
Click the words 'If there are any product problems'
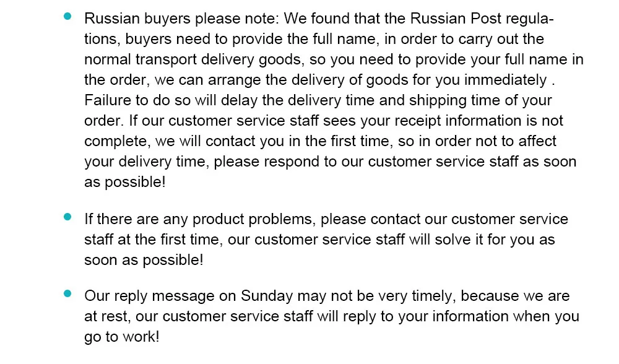(200, 220)
